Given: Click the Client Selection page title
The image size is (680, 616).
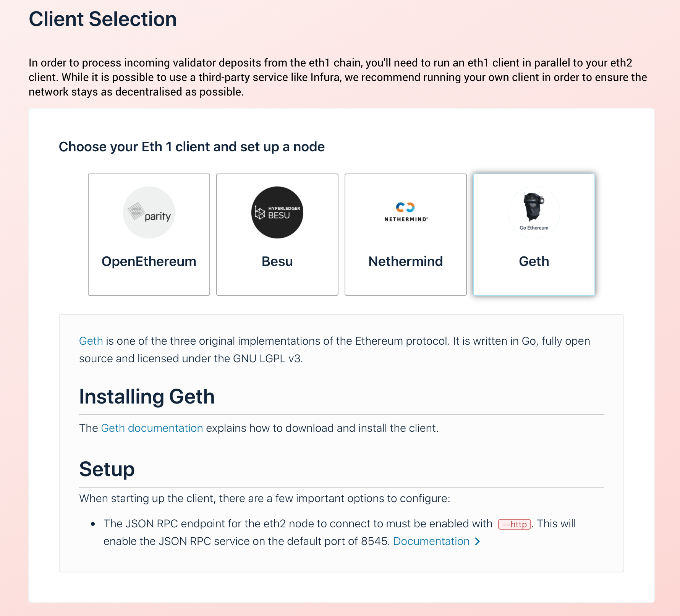Looking at the screenshot, I should click(103, 18).
